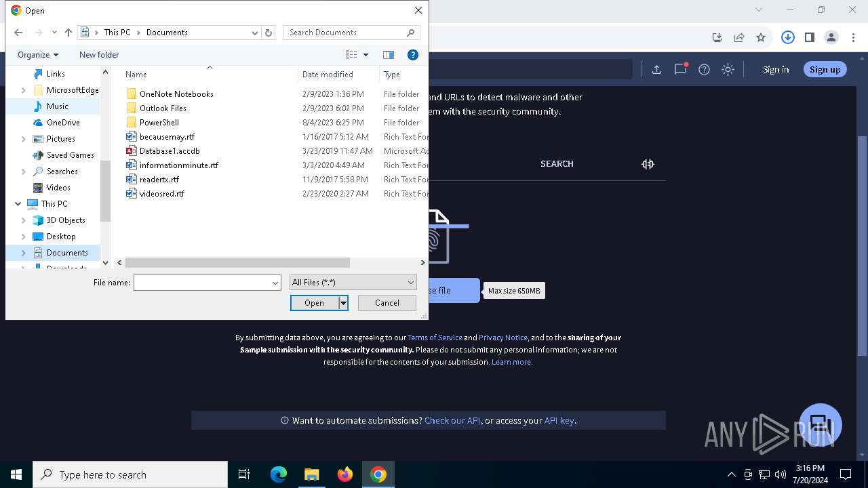Open Chrome profile avatar
Image resolution: width=868 pixels, height=488 pixels.
[831, 38]
